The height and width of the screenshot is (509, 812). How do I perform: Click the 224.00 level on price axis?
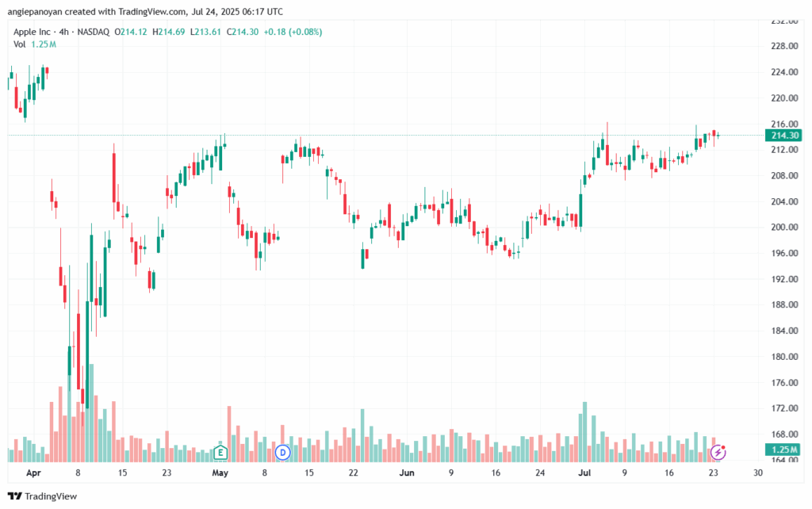(x=784, y=72)
